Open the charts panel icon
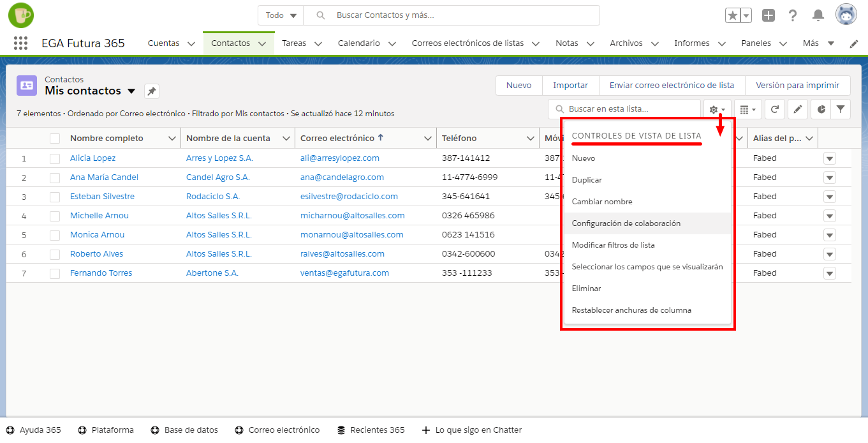 [x=821, y=109]
